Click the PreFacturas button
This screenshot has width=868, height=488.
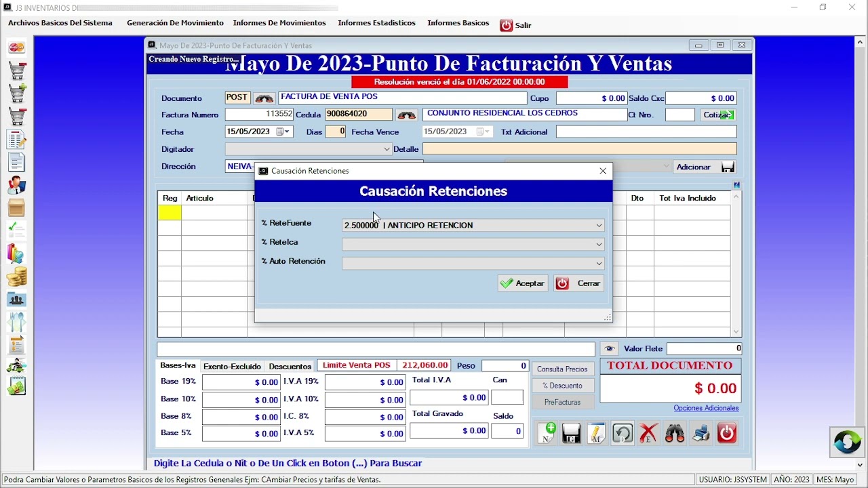click(563, 402)
